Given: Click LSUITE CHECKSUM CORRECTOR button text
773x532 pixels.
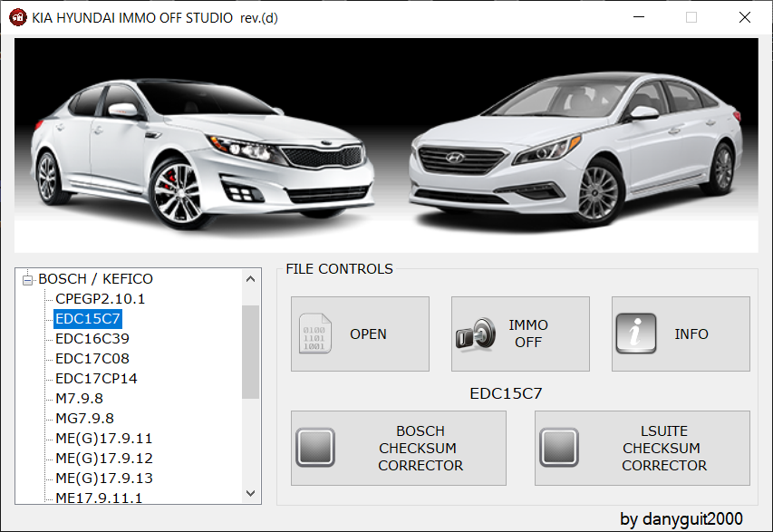Looking at the screenshot, I should pos(664,449).
